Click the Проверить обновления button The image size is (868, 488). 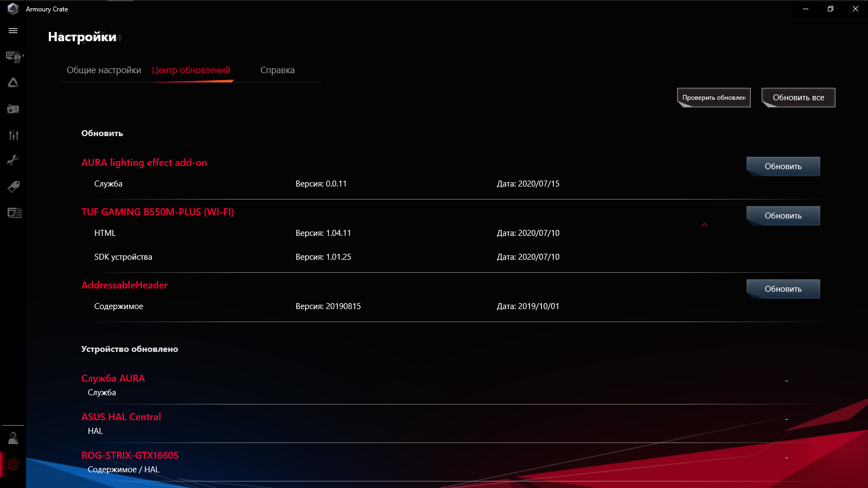pos(714,98)
